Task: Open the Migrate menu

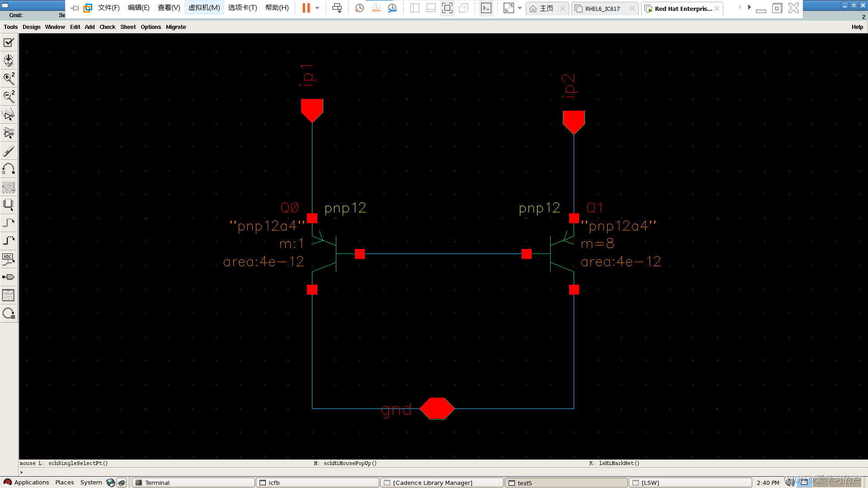Action: click(x=176, y=27)
